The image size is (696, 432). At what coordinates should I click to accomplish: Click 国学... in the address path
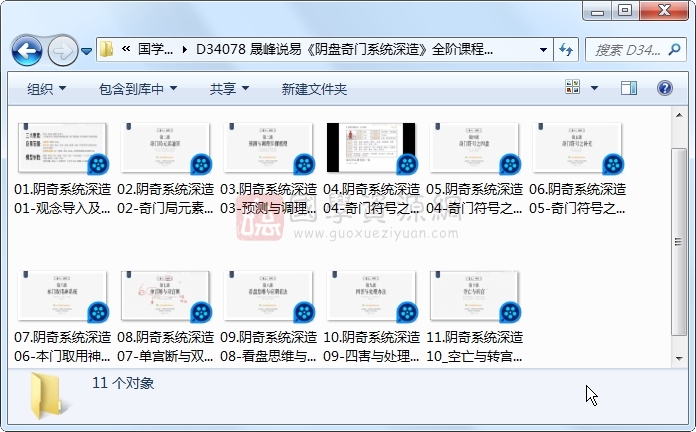tap(155, 49)
